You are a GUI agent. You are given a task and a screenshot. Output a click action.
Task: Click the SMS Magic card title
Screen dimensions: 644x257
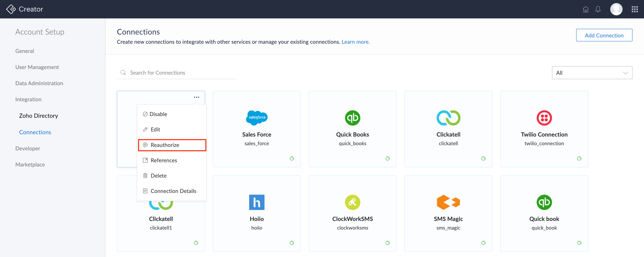click(448, 219)
